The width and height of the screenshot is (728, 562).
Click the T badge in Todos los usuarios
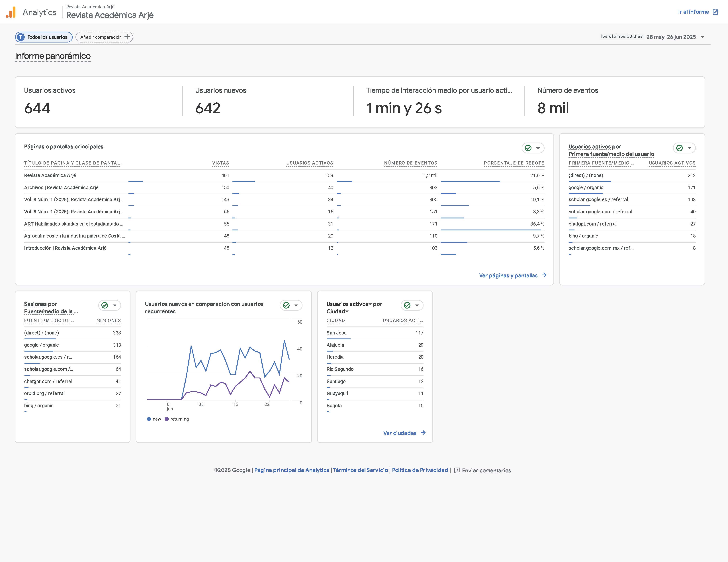tap(21, 37)
